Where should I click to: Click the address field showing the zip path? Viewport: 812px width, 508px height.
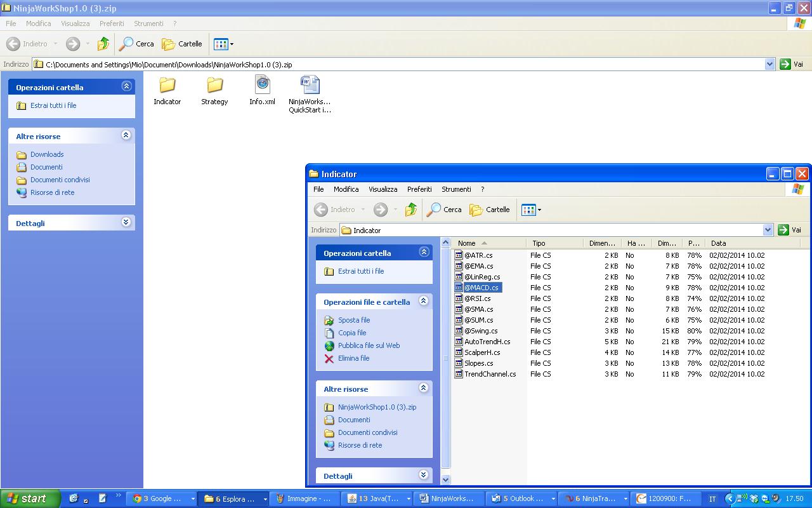[x=398, y=64]
